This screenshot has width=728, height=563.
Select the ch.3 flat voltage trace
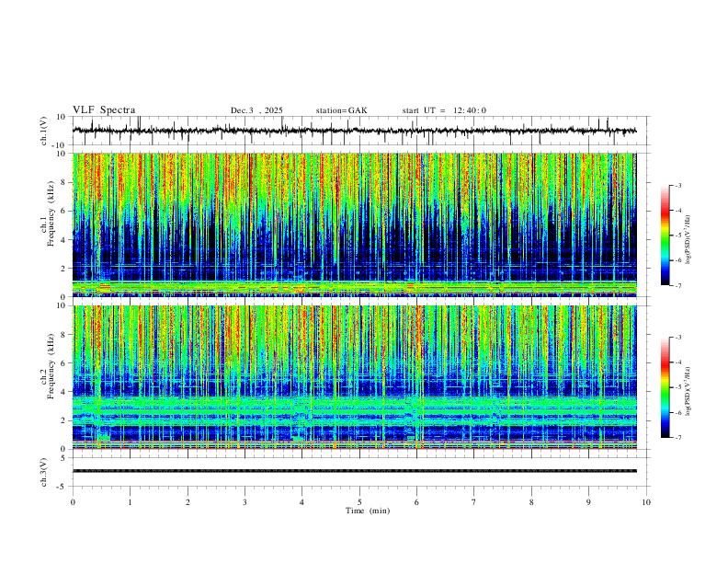(355, 471)
